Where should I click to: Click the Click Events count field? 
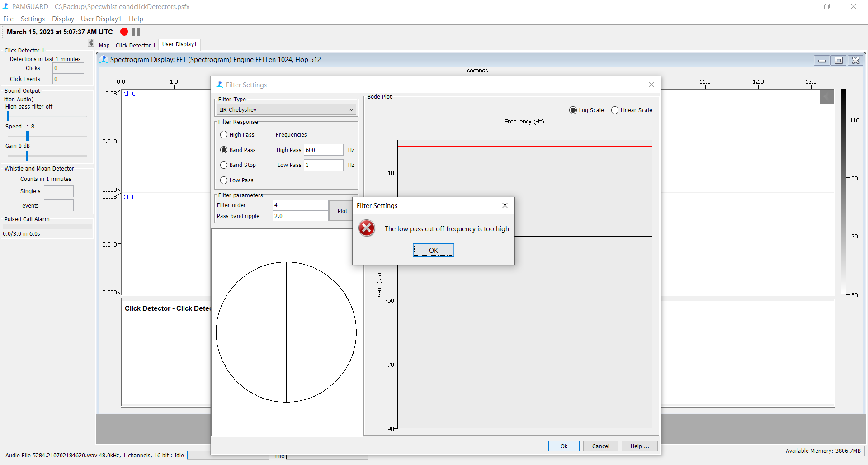click(68, 79)
